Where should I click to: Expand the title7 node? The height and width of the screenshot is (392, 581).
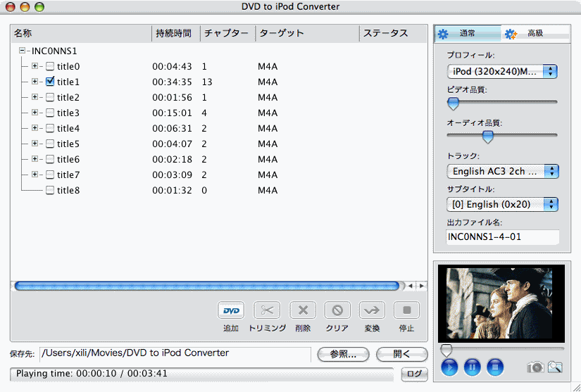tap(35, 174)
